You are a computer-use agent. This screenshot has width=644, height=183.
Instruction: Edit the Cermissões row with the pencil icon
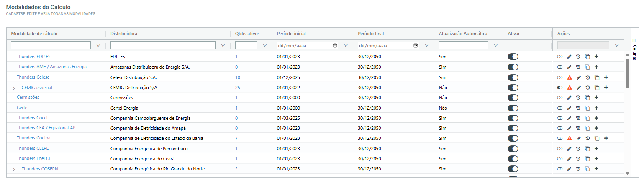(569, 98)
